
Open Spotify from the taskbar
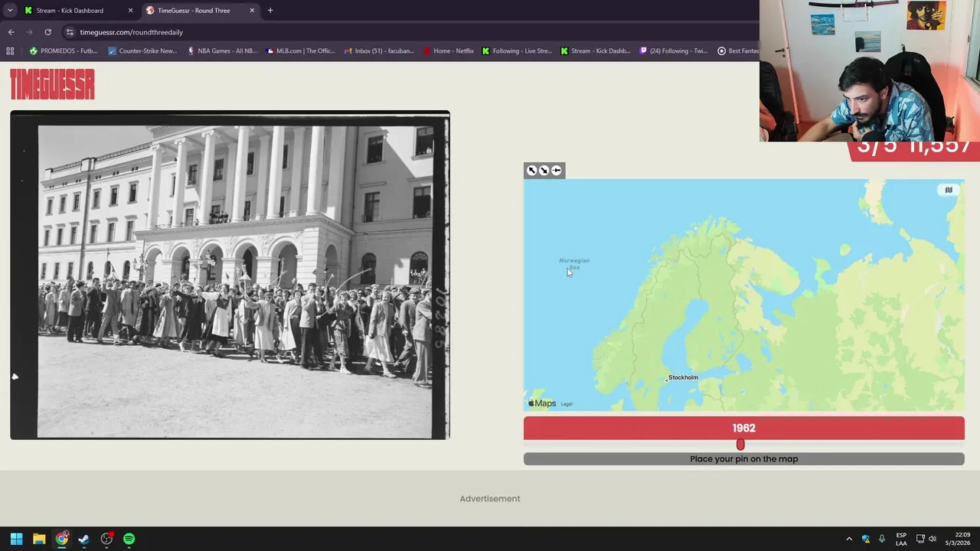[x=129, y=539]
